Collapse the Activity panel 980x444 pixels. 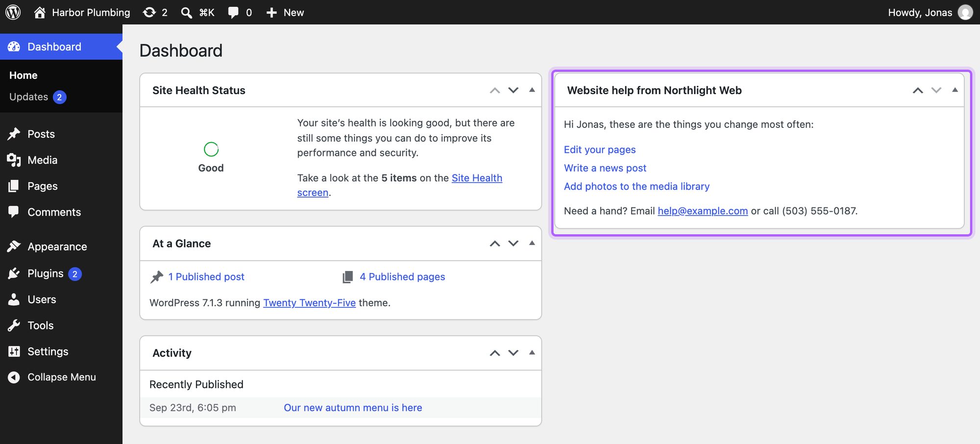532,353
